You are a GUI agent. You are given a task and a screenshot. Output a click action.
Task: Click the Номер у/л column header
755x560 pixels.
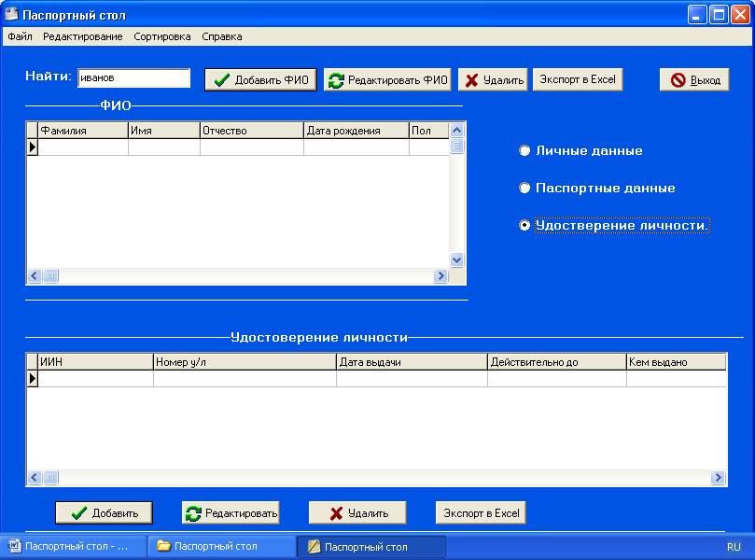click(245, 362)
